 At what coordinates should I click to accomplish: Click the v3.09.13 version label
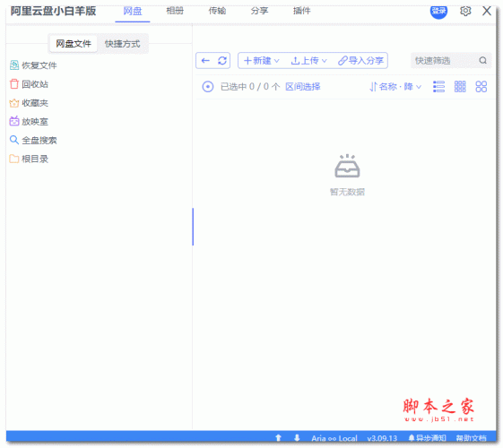tap(382, 438)
